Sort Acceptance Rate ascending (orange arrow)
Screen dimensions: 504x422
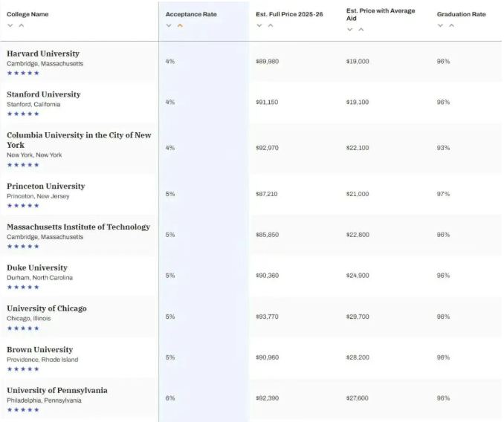[180, 25]
